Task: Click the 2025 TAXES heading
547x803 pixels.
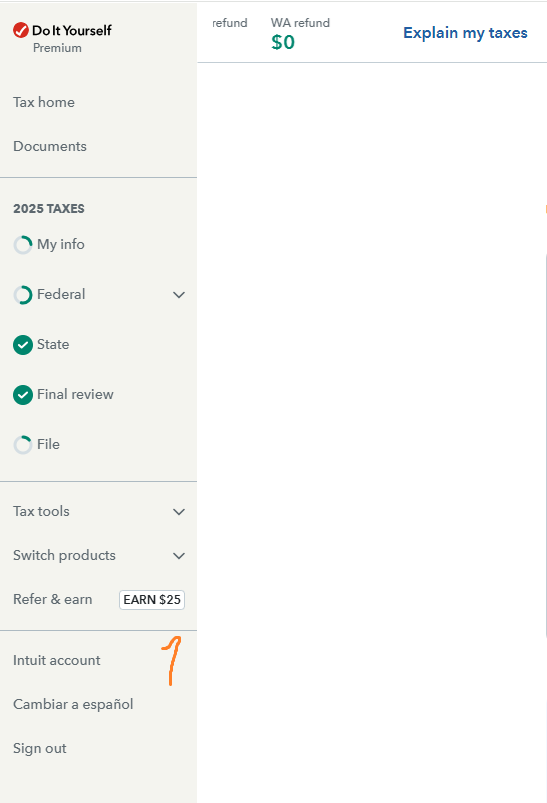Action: click(49, 209)
